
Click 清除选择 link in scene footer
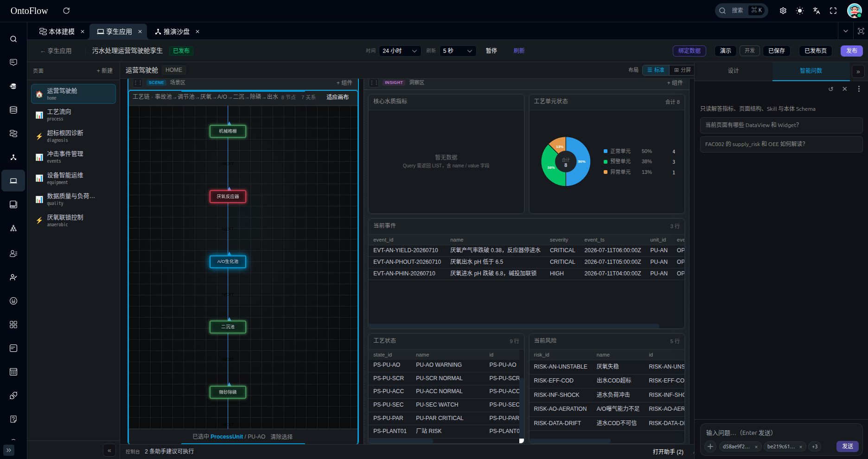[x=281, y=437]
